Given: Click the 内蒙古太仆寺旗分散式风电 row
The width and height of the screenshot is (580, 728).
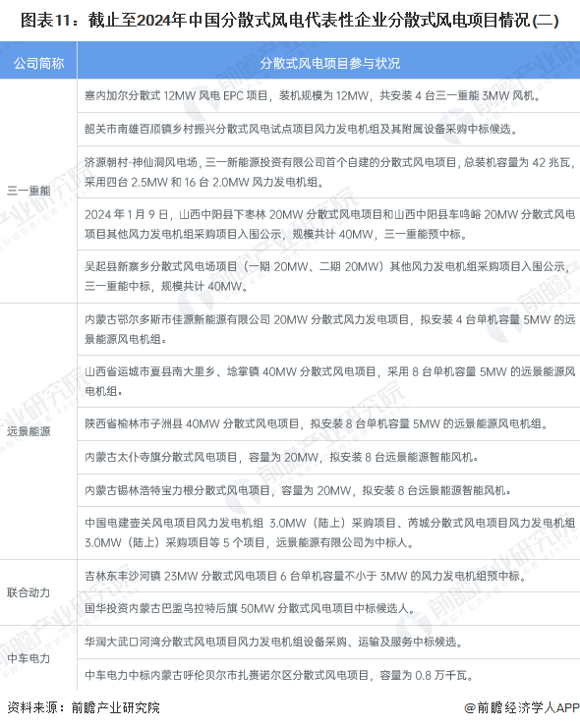Looking at the screenshot, I should coord(329,457).
